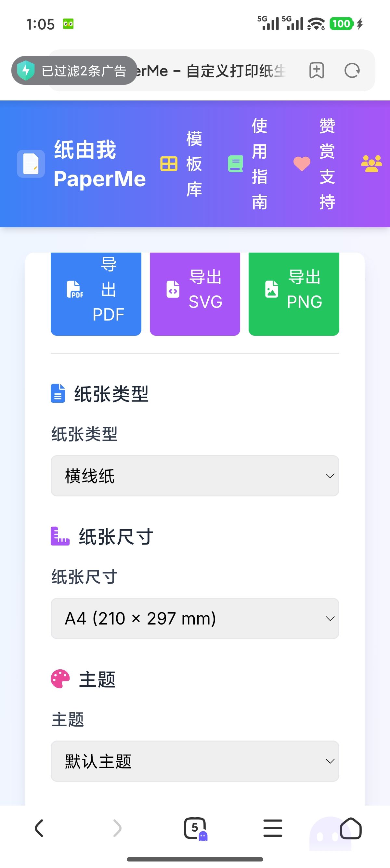This screenshot has width=390, height=868.
Task: Open the browser tabs switcher showing 5
Action: point(195,828)
